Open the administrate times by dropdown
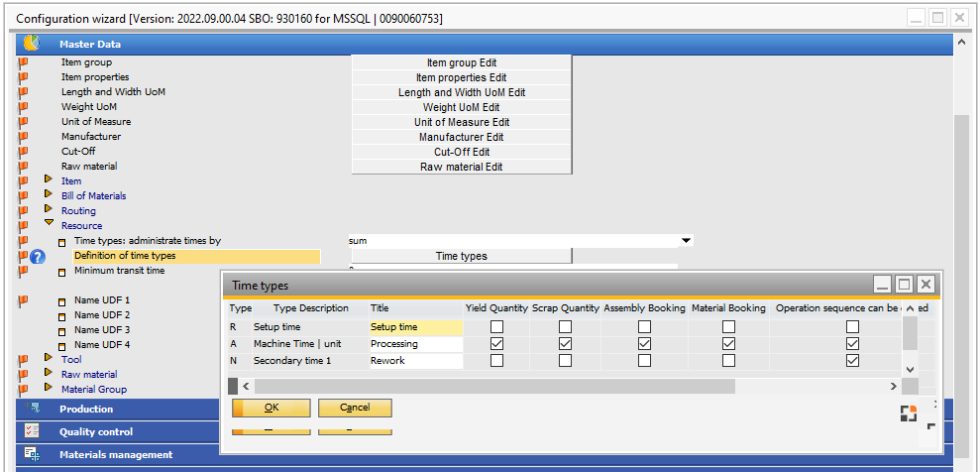The width and height of the screenshot is (980, 472). tap(686, 241)
